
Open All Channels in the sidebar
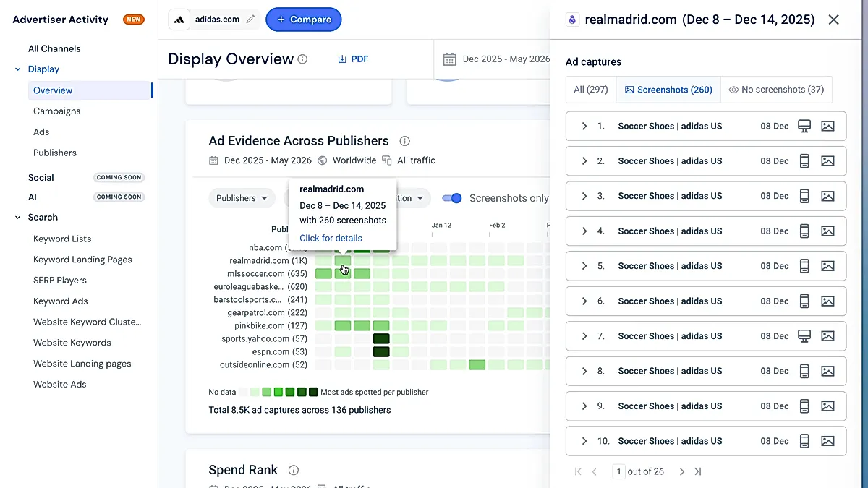[54, 48]
